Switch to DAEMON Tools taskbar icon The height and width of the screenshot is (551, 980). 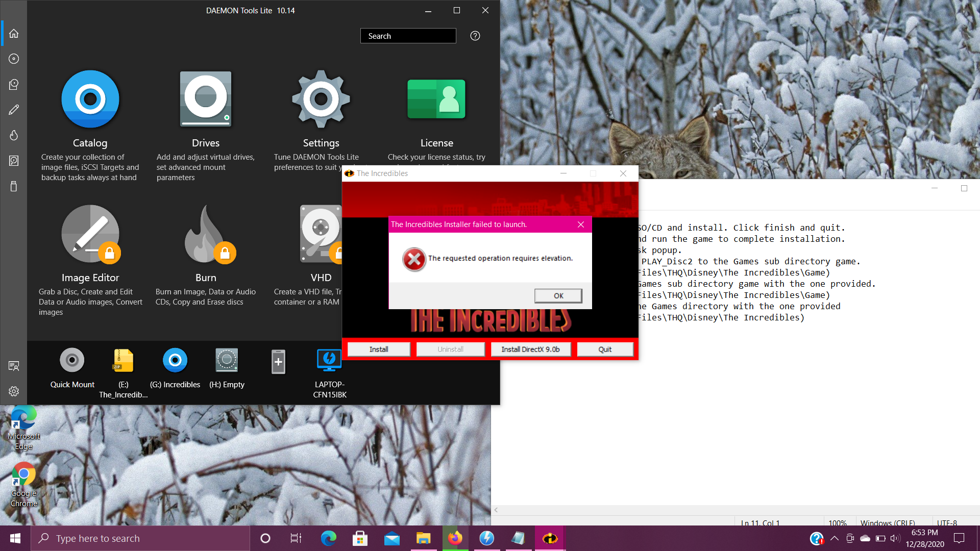[486, 538]
